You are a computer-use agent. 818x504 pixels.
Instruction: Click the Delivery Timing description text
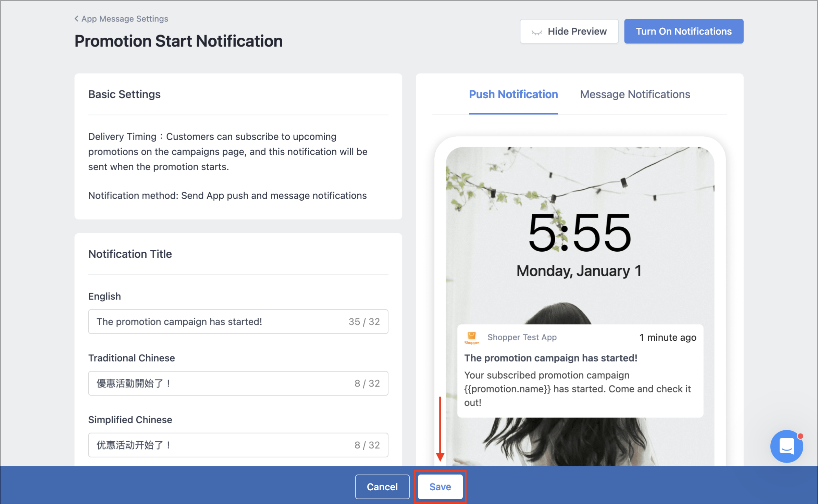(228, 152)
